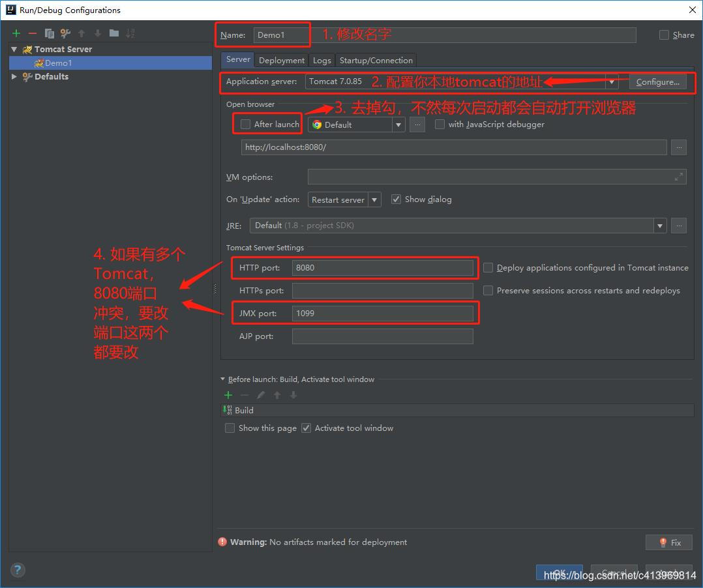Select Demo1 configuration in tree

coord(110,63)
